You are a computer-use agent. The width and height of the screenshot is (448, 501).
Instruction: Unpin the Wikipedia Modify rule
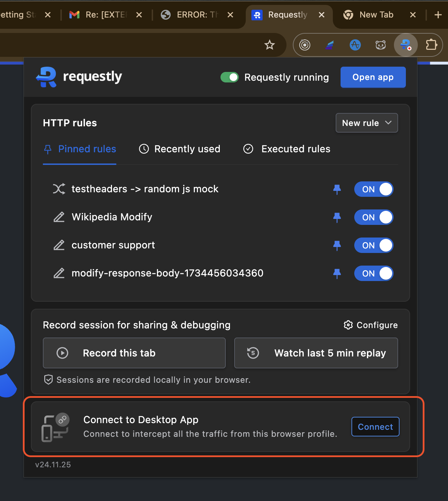(337, 217)
